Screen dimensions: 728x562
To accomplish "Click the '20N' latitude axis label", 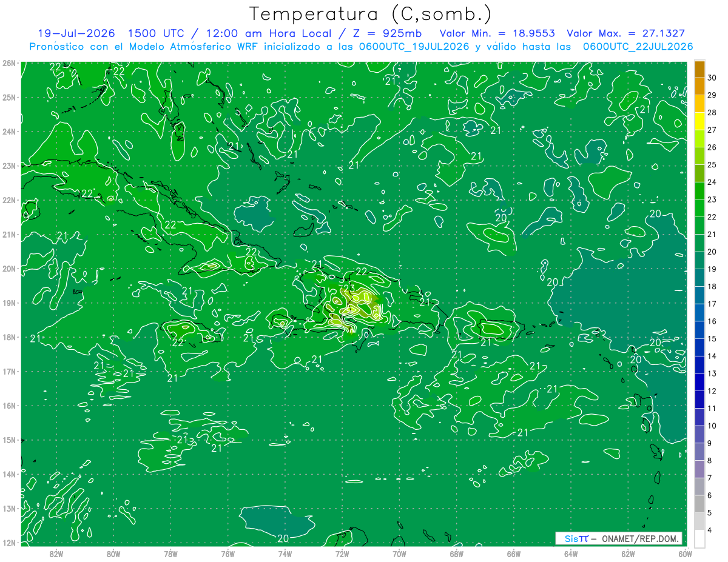I will (9, 269).
